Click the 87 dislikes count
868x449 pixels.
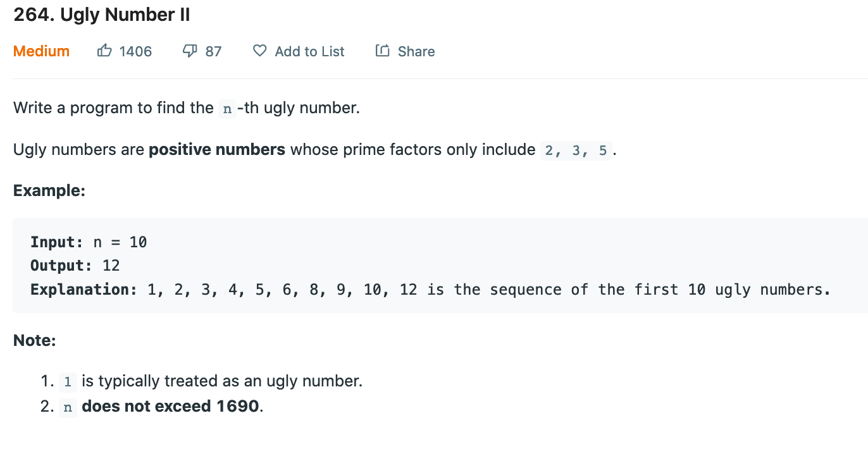(214, 52)
